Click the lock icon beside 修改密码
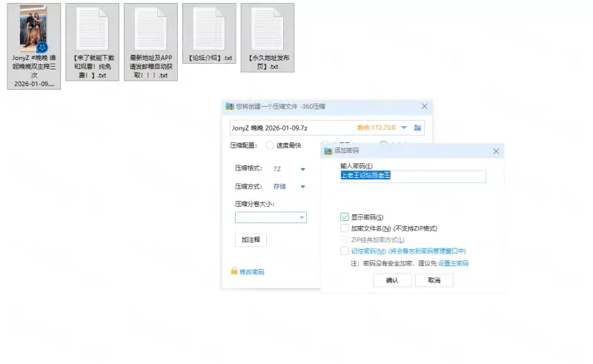Viewport: 593px width, 364px height. (234, 271)
